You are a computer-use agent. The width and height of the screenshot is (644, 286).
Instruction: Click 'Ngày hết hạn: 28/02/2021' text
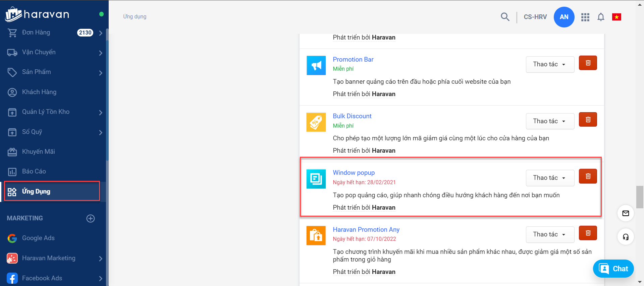tap(364, 182)
